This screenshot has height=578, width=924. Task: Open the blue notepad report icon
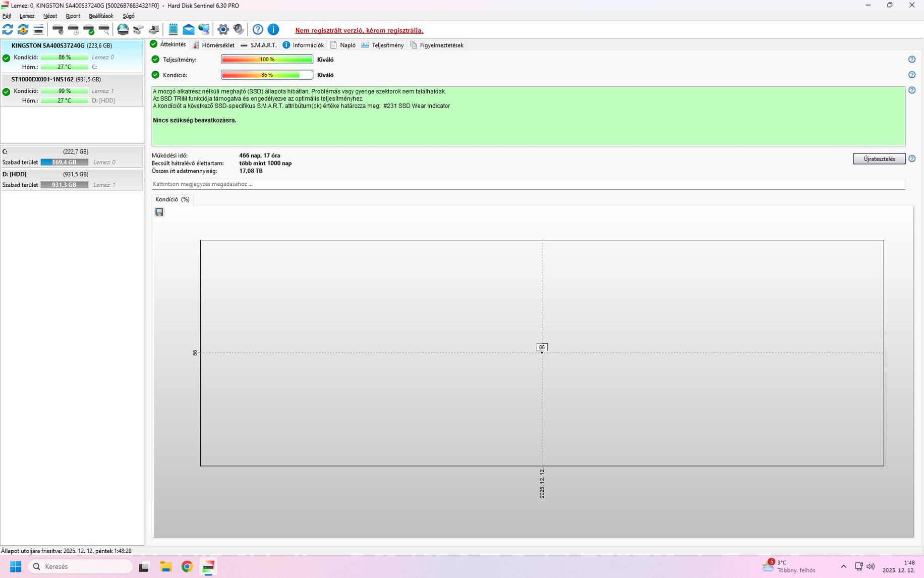(173, 29)
